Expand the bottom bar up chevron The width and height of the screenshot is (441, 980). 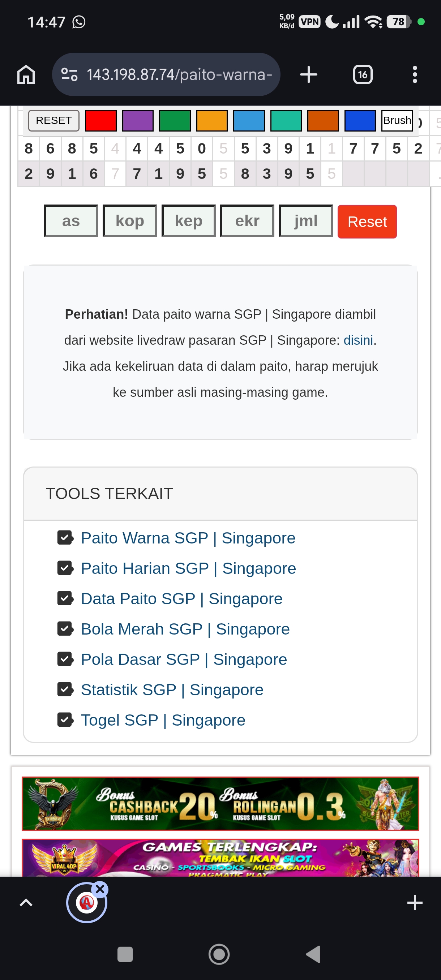tap(26, 903)
